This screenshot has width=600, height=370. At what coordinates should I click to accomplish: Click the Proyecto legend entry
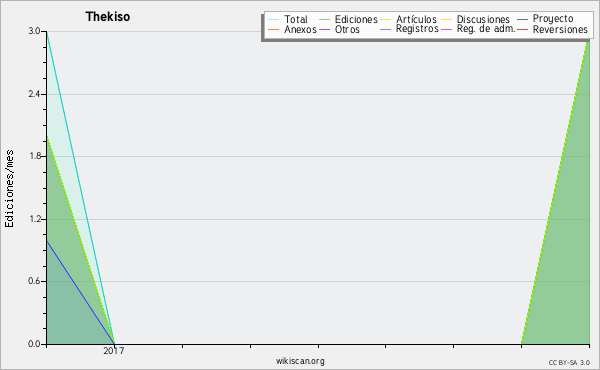(545, 19)
